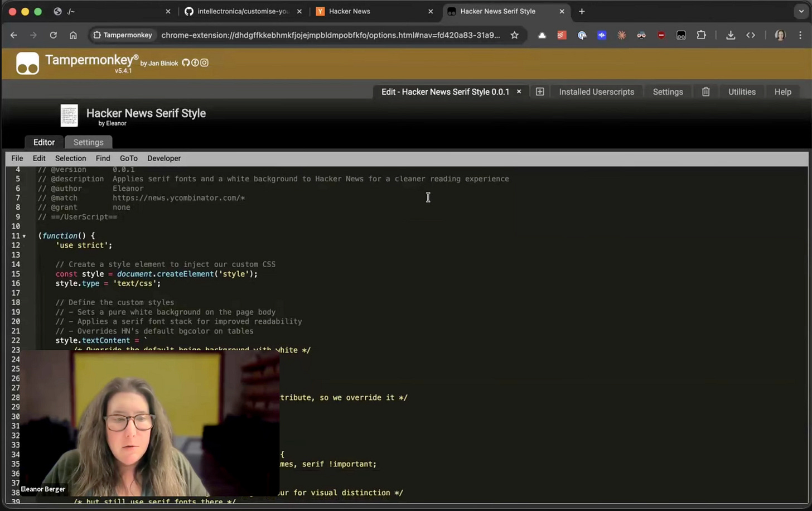Switch to the script Settings tab
This screenshot has width=812, height=511.
88,142
